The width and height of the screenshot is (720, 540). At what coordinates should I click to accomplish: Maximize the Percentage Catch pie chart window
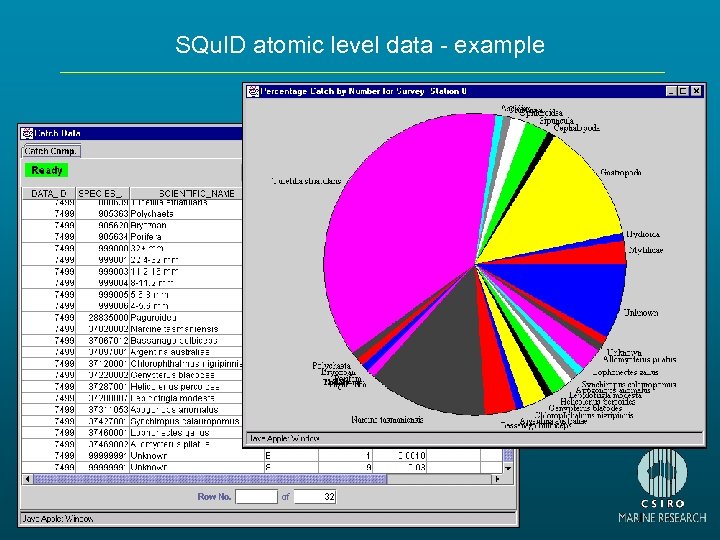click(x=683, y=91)
